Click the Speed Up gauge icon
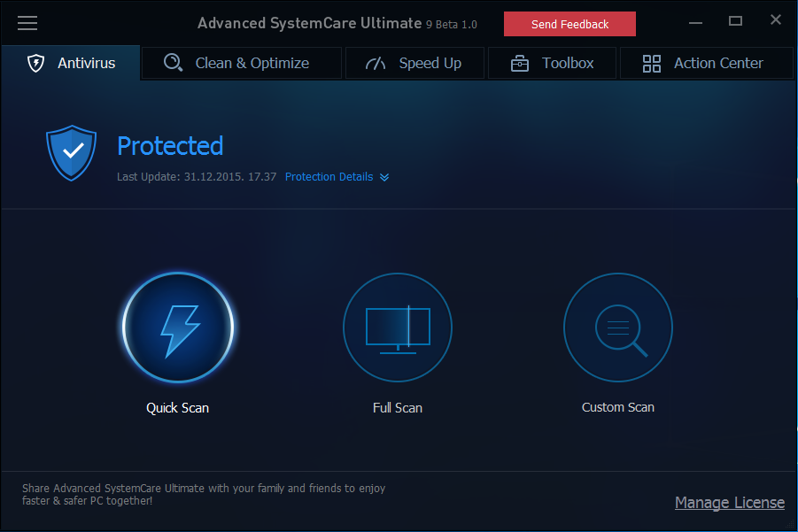The image size is (798, 532). [x=376, y=63]
